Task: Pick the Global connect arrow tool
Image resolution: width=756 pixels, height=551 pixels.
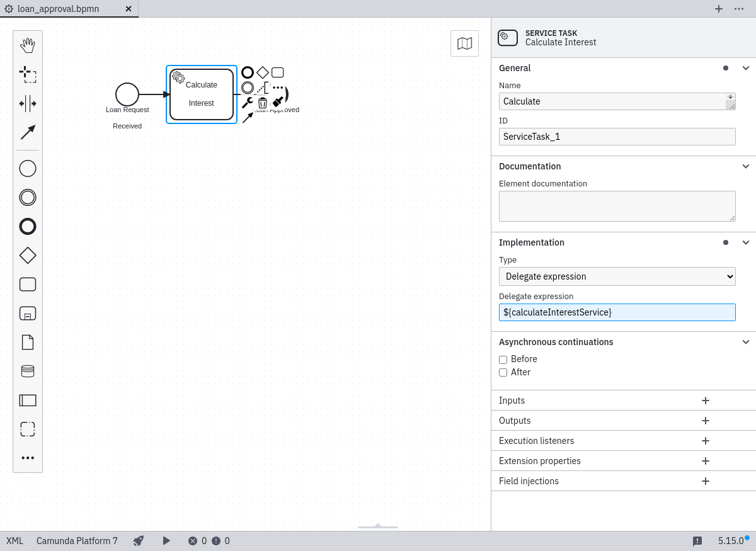Action: [28, 132]
